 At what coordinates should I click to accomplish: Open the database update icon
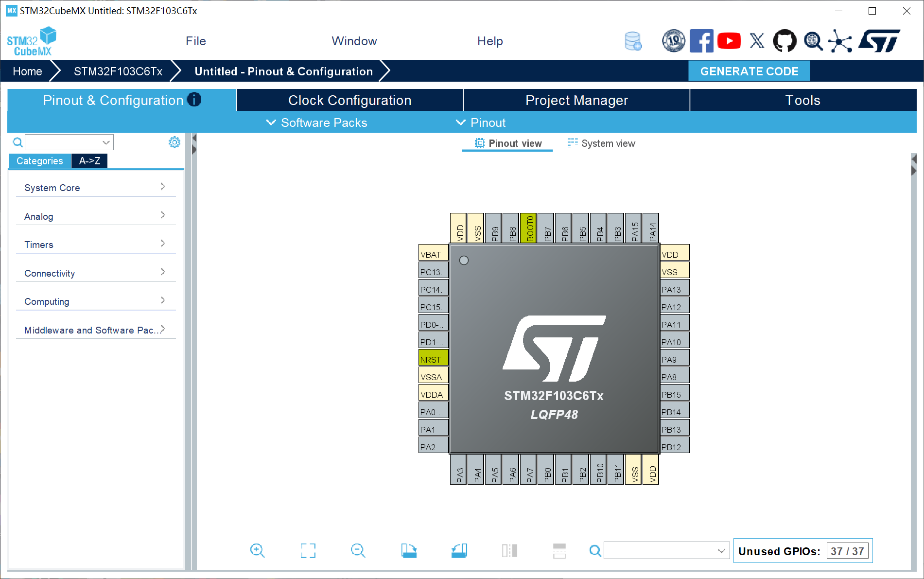[x=633, y=41]
